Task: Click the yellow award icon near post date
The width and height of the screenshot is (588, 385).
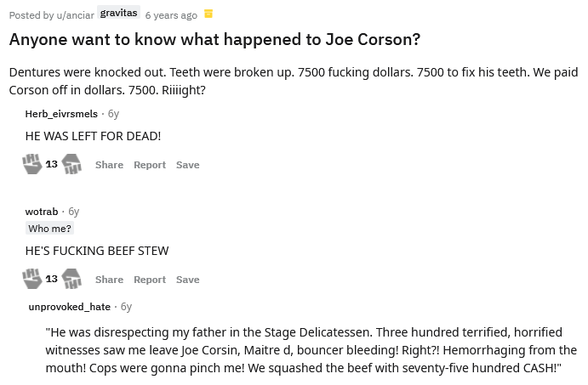Action: pos(208,14)
